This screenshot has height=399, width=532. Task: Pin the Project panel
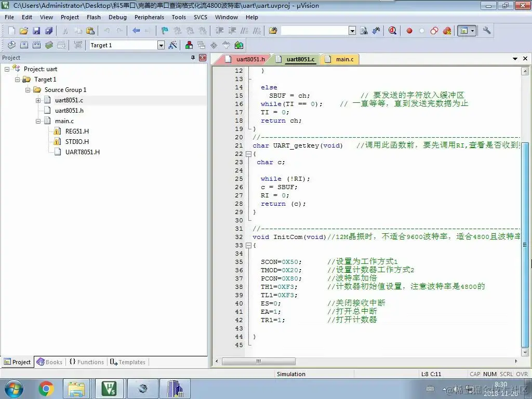[193, 58]
